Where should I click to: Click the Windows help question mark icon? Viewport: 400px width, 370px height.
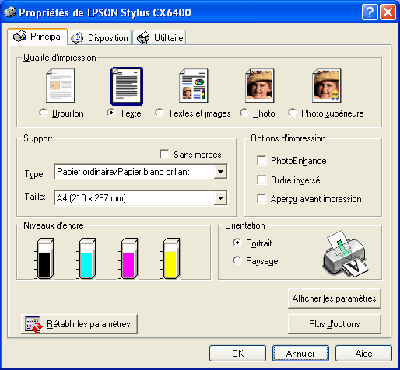tap(369, 13)
